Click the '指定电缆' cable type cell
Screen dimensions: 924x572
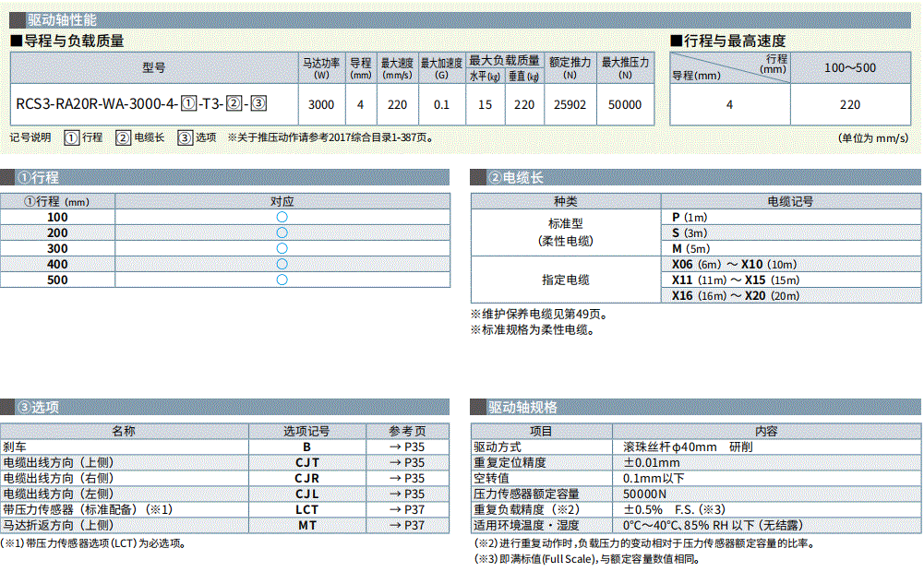point(566,280)
